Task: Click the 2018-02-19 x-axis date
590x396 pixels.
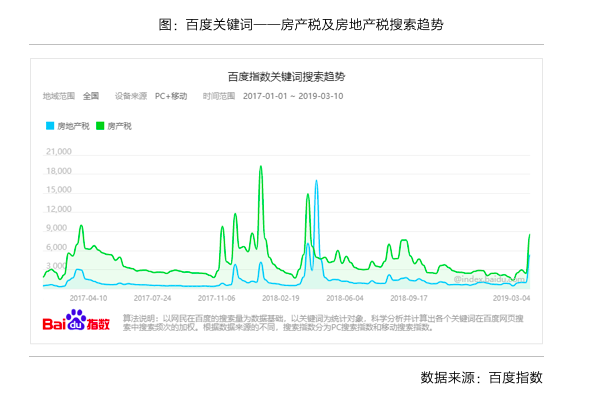Action: pyautogui.click(x=281, y=298)
